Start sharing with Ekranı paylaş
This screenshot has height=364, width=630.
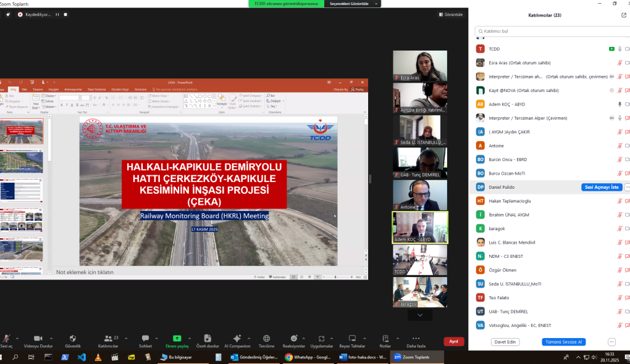point(177,339)
